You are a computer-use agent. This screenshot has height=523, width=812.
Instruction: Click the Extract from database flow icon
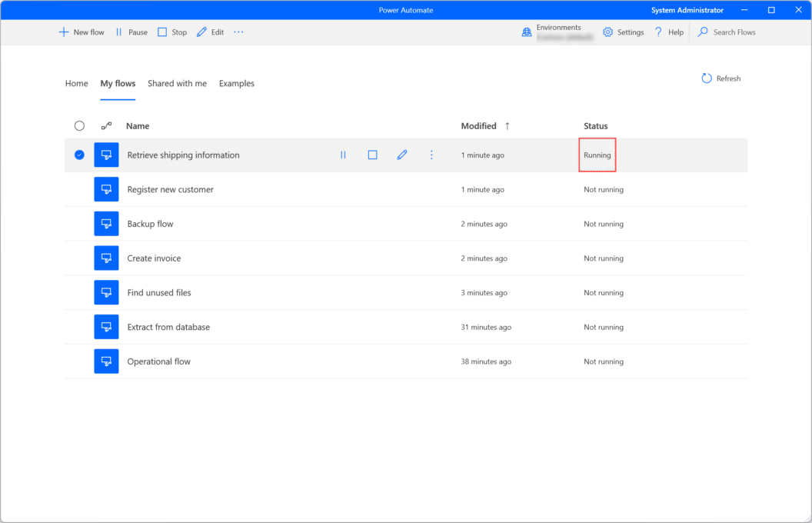pyautogui.click(x=106, y=327)
